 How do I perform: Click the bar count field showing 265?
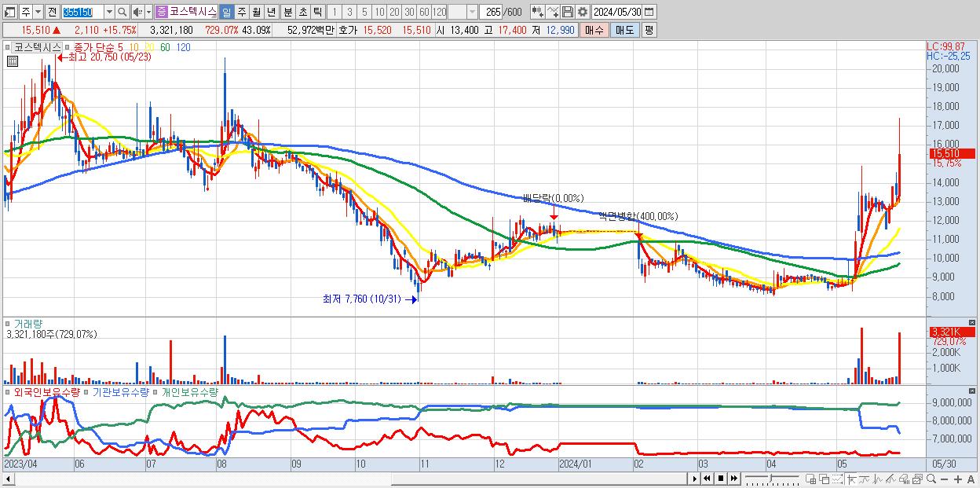click(492, 12)
